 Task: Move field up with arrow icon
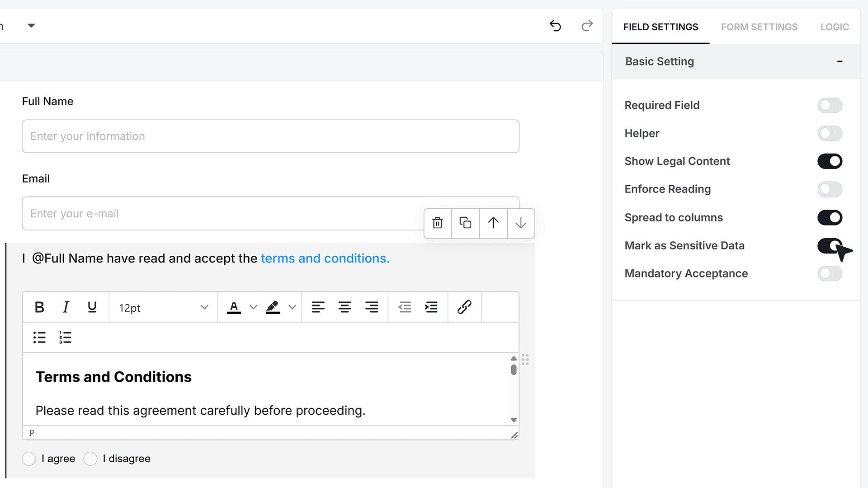pyautogui.click(x=493, y=223)
